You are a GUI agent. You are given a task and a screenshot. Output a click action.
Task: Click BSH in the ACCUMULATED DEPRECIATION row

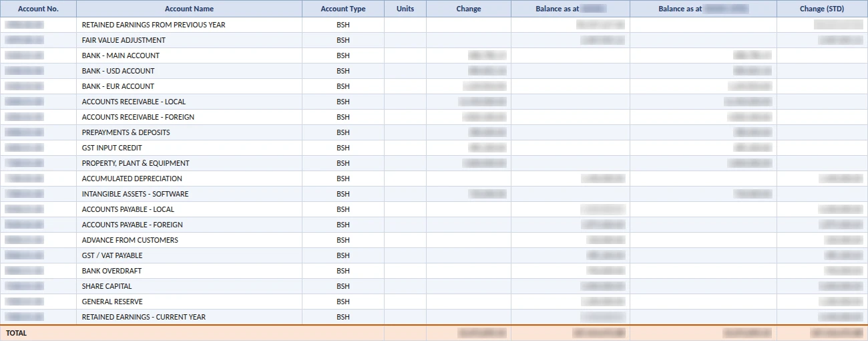343,179
